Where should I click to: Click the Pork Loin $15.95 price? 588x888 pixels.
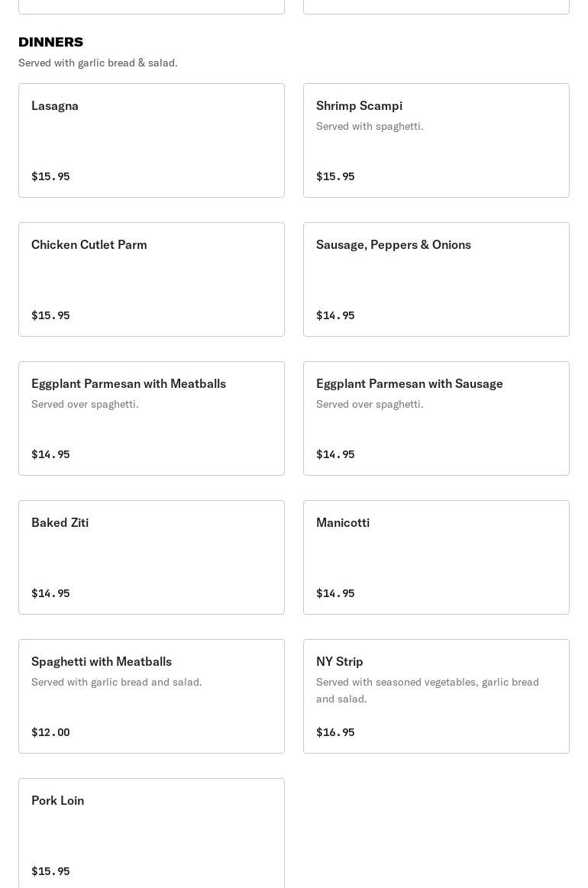(50, 871)
